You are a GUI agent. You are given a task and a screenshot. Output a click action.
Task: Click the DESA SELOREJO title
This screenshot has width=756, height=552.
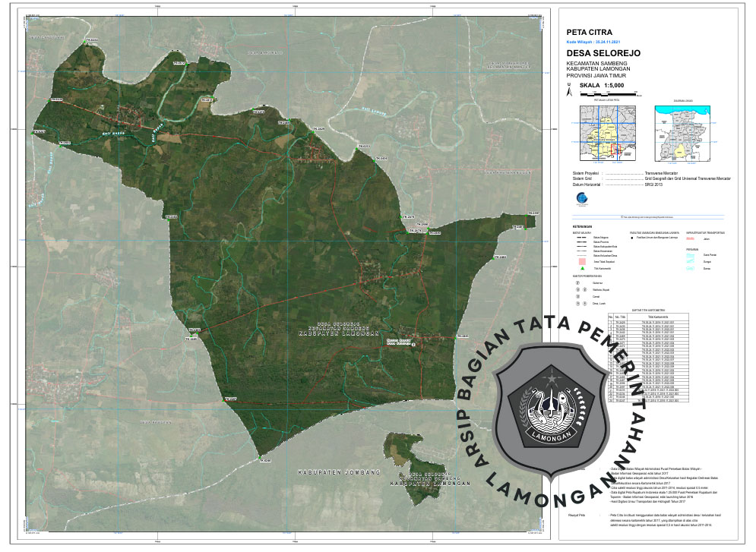pyautogui.click(x=604, y=53)
